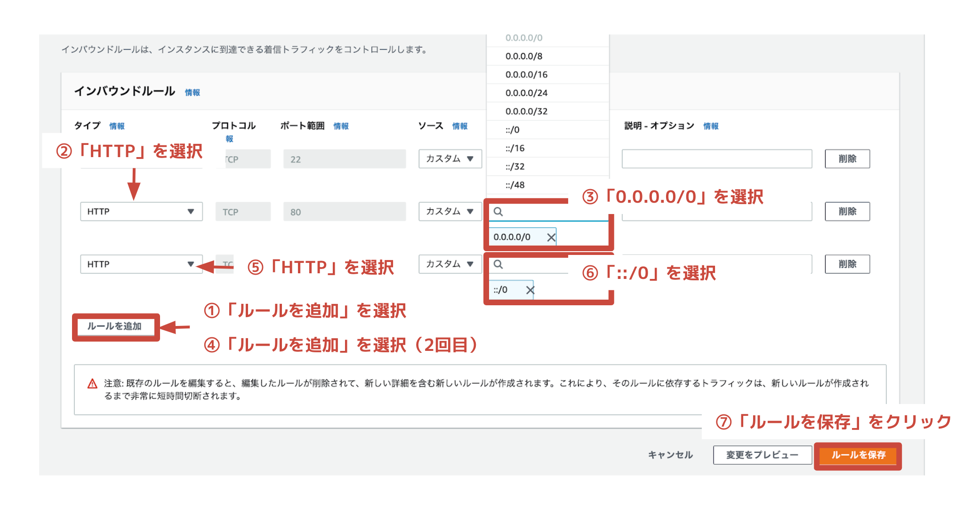The width and height of the screenshot is (980, 508).
Task: Click 変更をプレビュー button
Action: click(762, 455)
